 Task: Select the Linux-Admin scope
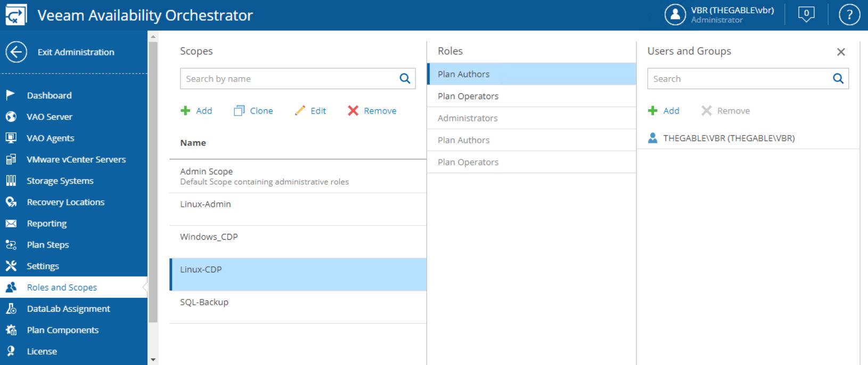(298, 209)
